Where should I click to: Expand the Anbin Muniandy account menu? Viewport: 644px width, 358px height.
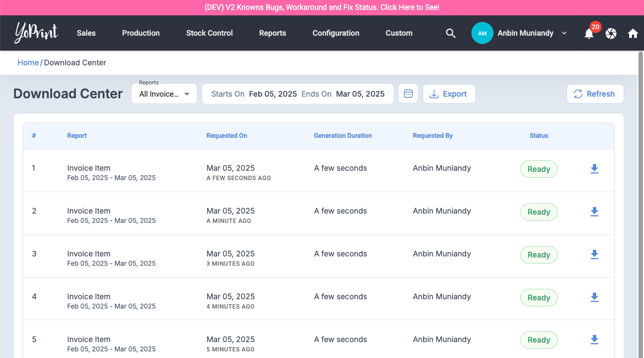564,33
